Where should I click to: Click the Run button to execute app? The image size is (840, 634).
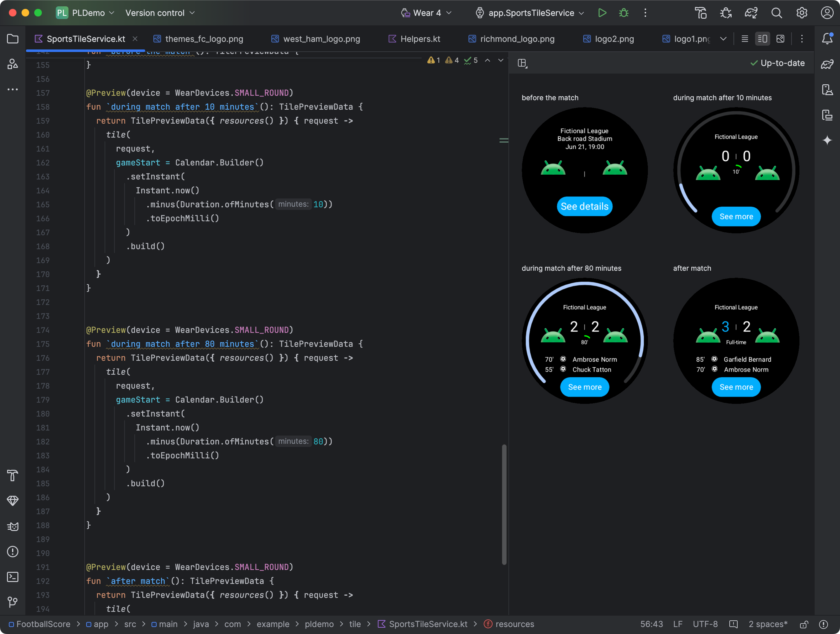click(x=601, y=13)
